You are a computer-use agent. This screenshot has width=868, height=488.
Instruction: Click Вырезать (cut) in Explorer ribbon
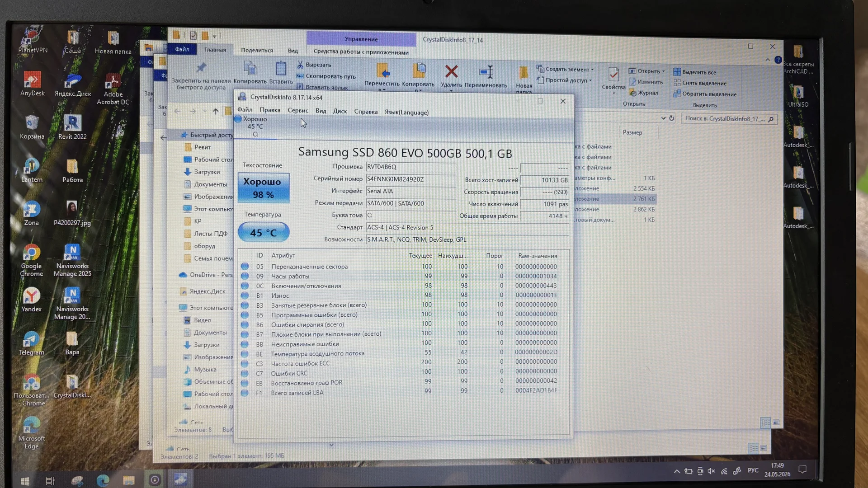click(x=314, y=65)
